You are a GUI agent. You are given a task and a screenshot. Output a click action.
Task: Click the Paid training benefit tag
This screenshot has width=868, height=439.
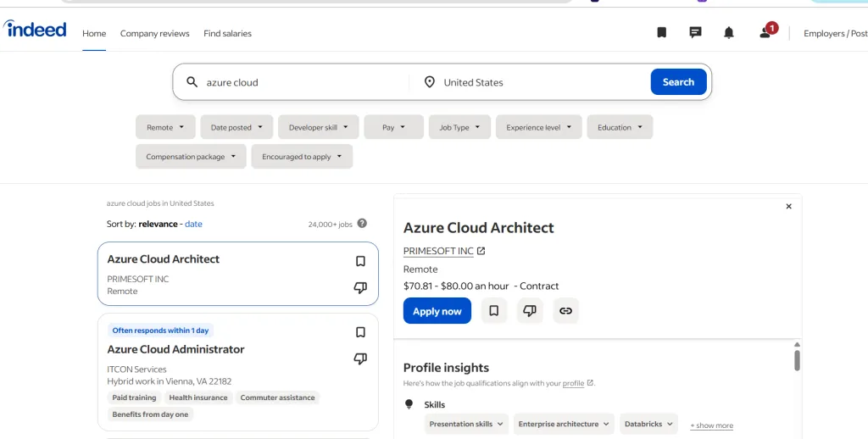[135, 397]
